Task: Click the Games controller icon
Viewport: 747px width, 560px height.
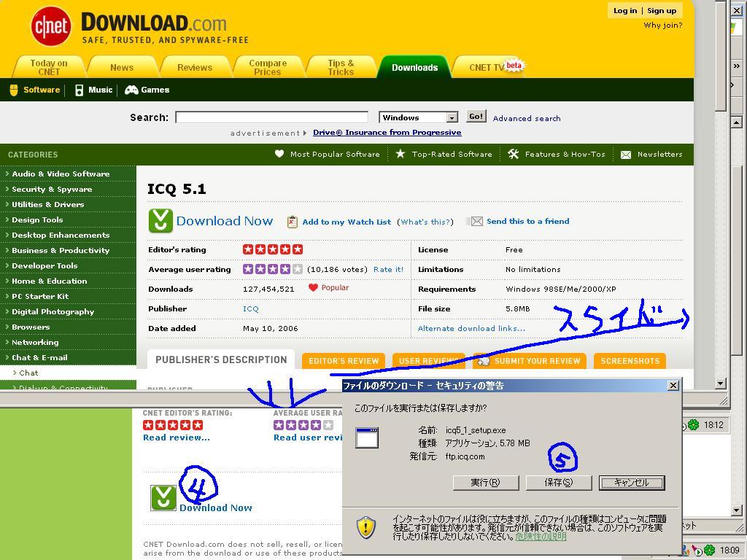Action: tap(131, 90)
